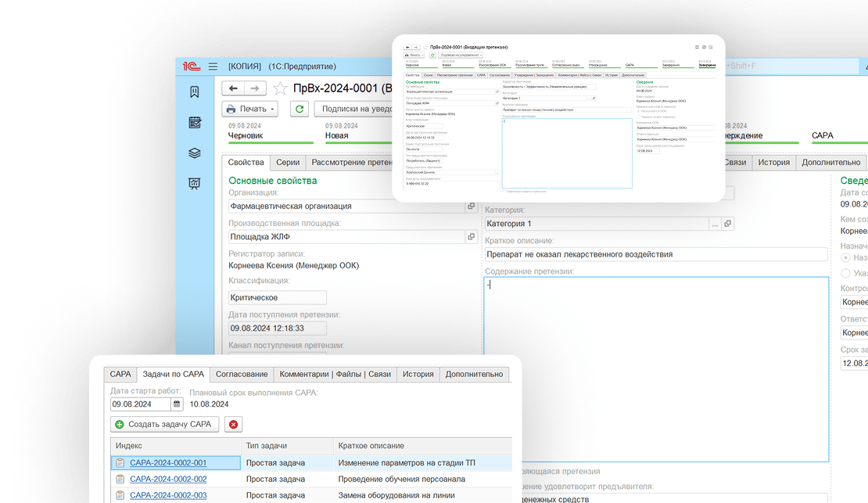This screenshot has height=503, width=868.
Task: Click Площадка ЖЛФ input field
Action: [346, 236]
